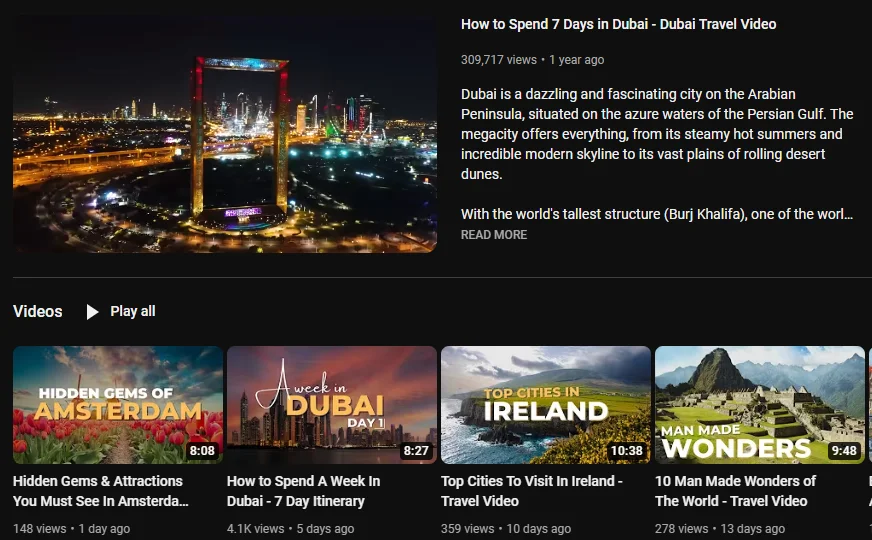Open the Videos section heading
Image resolution: width=872 pixels, height=540 pixels.
[38, 311]
